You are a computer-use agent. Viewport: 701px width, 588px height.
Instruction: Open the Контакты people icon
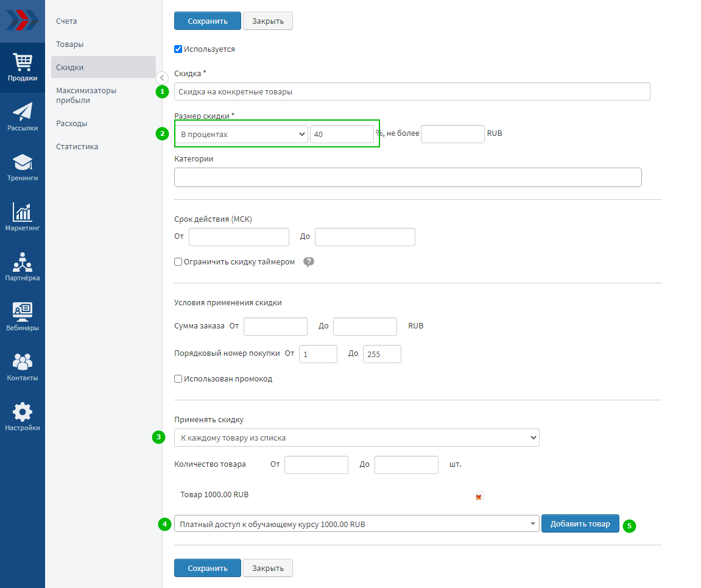pyautogui.click(x=23, y=367)
